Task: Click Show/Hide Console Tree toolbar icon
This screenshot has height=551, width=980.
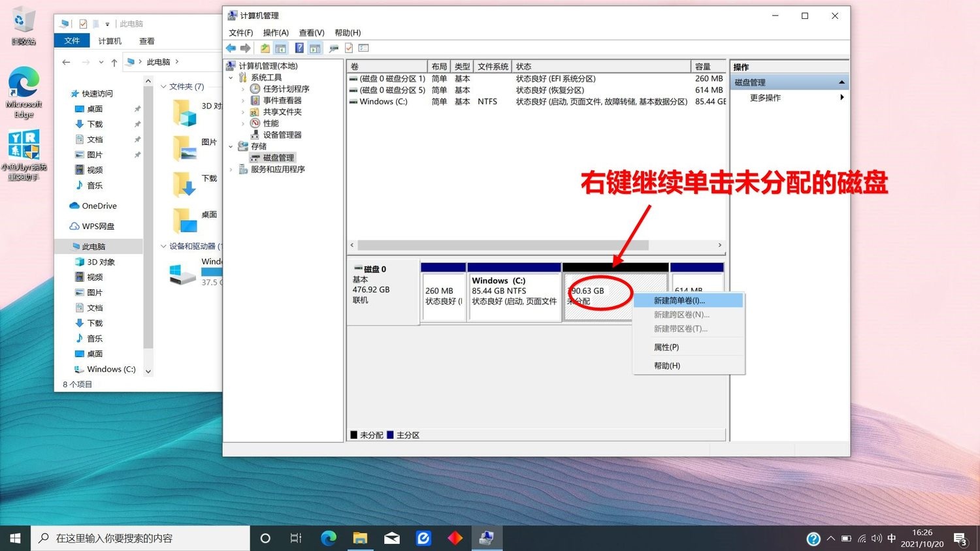Action: pyautogui.click(x=280, y=48)
